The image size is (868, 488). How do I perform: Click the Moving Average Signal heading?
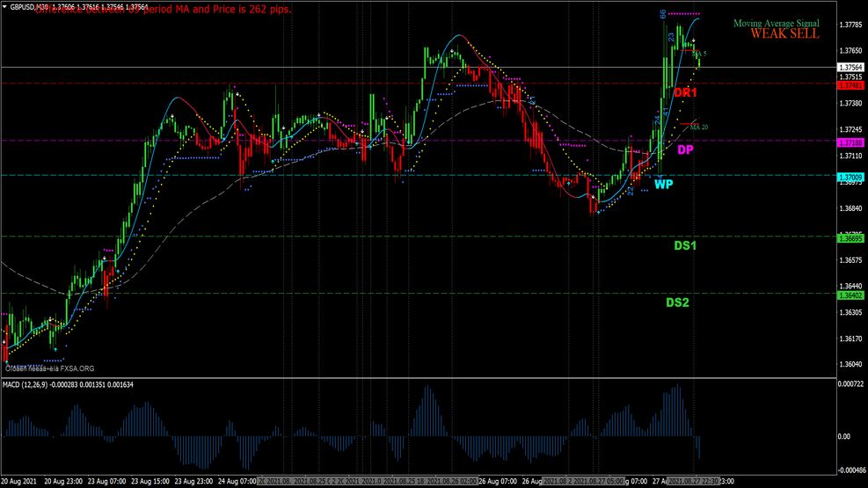click(x=776, y=23)
